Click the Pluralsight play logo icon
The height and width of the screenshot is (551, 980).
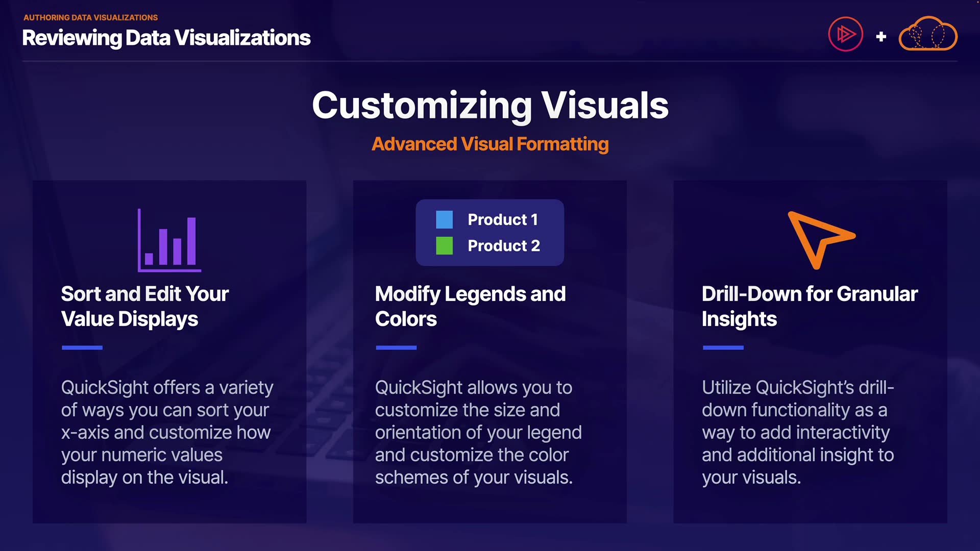(845, 35)
